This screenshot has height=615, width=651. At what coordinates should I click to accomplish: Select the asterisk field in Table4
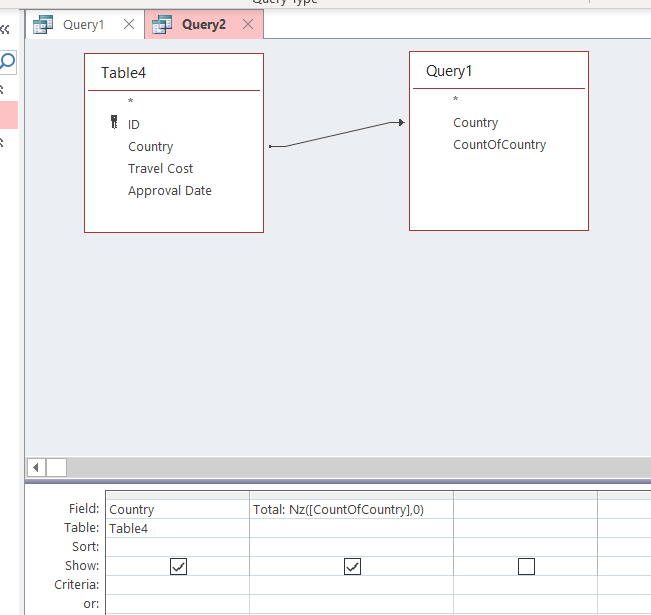pyautogui.click(x=130, y=101)
